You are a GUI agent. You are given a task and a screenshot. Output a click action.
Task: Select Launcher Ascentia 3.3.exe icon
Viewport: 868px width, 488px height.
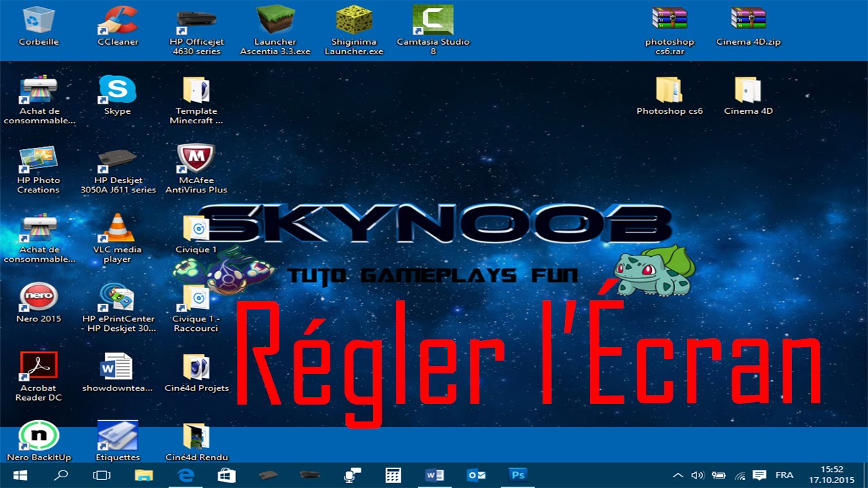tap(275, 30)
